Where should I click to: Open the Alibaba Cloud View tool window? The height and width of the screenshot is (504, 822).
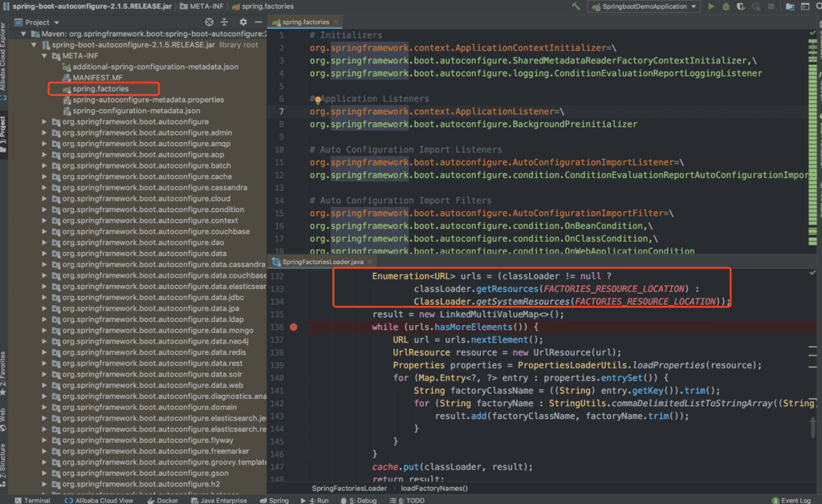tap(99, 500)
